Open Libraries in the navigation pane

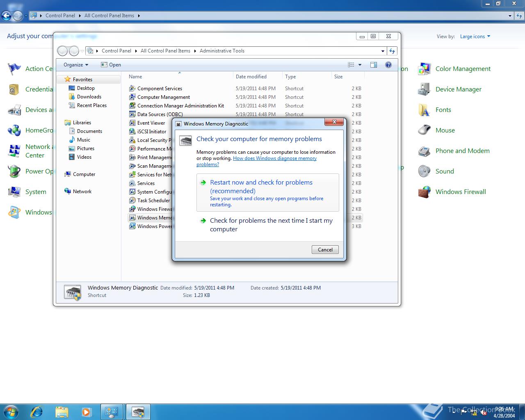click(x=82, y=123)
